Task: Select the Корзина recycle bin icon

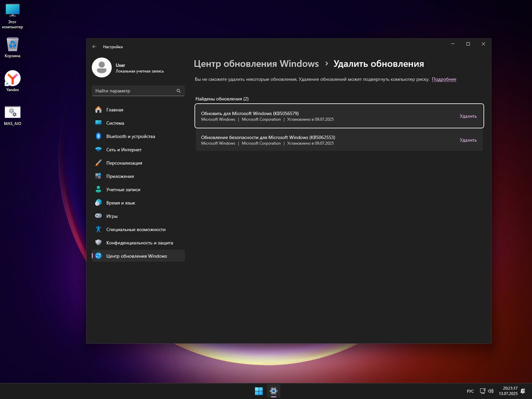Action: (x=13, y=48)
